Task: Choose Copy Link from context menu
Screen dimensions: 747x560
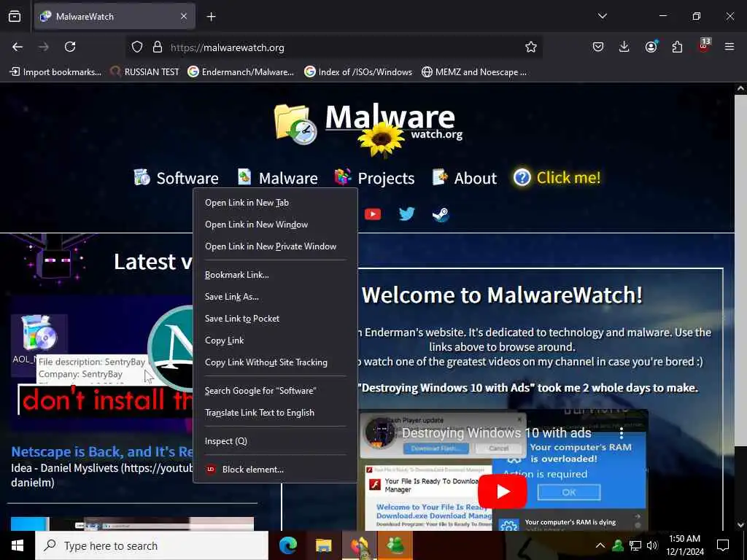Action: click(275, 341)
